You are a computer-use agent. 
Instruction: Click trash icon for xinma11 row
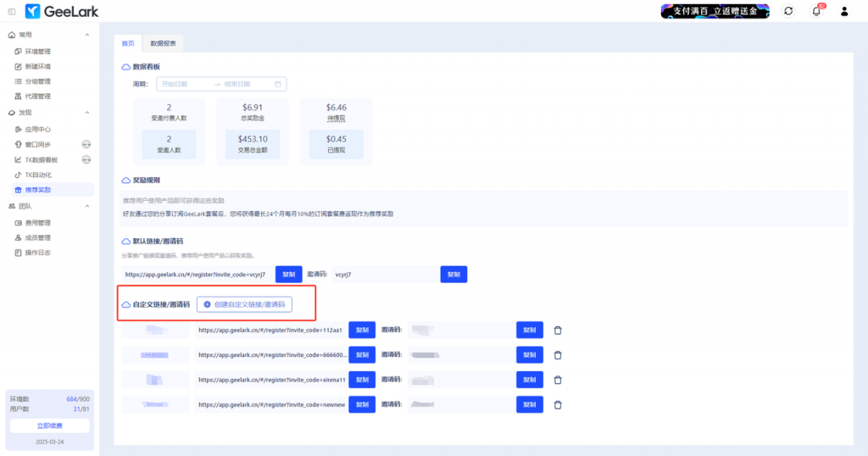coord(557,380)
